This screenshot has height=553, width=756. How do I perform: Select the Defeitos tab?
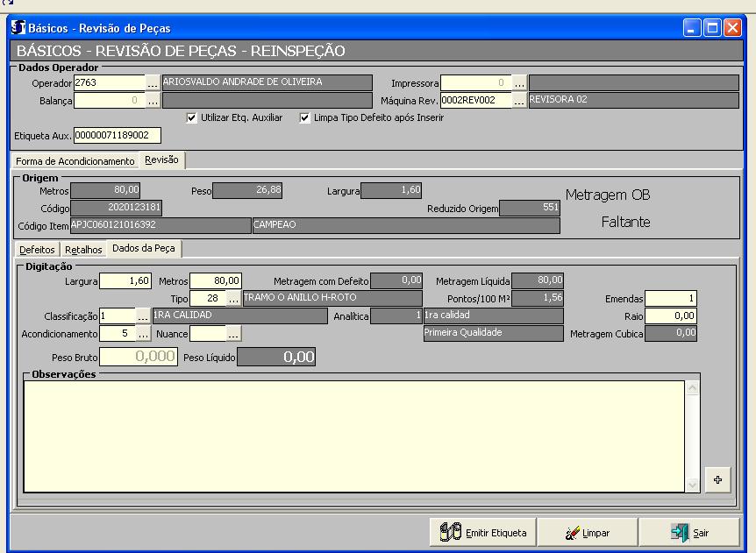click(x=37, y=250)
